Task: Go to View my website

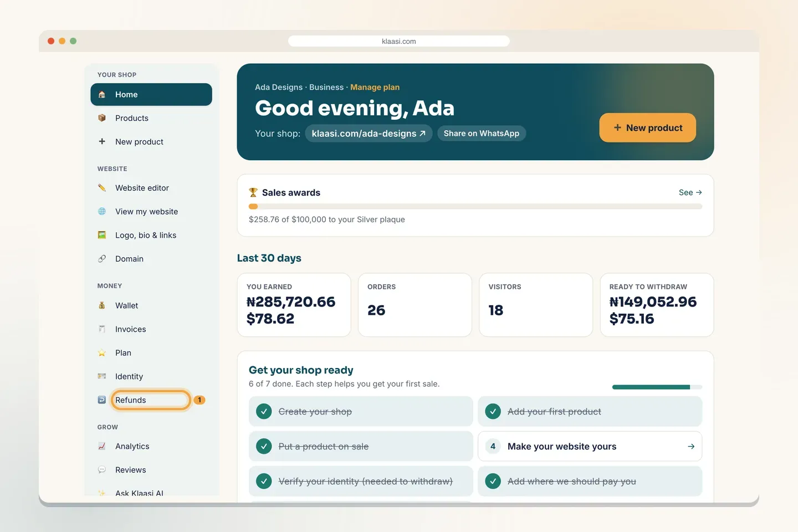Action: pyautogui.click(x=151, y=212)
